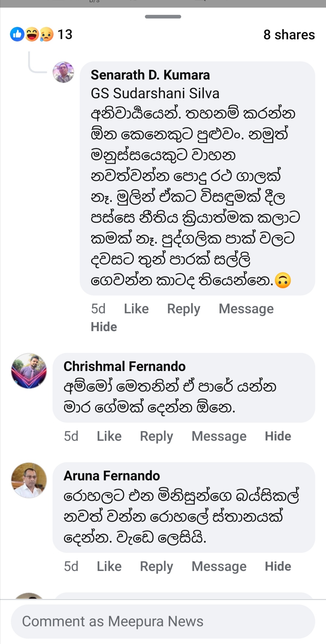Image resolution: width=326 pixels, height=644 pixels.
Task: Tap the blue Like reaction icon
Action: click(17, 34)
